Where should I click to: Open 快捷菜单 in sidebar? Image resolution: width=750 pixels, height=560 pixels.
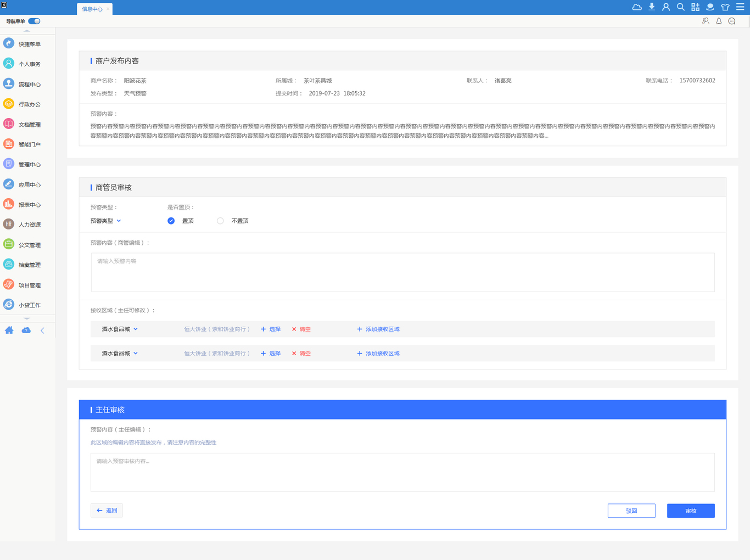[x=23, y=44]
